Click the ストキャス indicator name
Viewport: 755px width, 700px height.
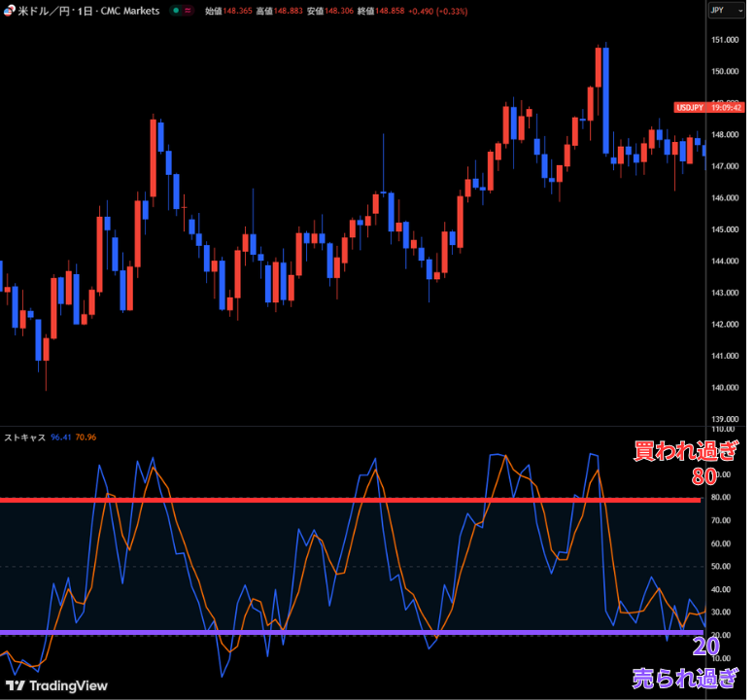[24, 437]
